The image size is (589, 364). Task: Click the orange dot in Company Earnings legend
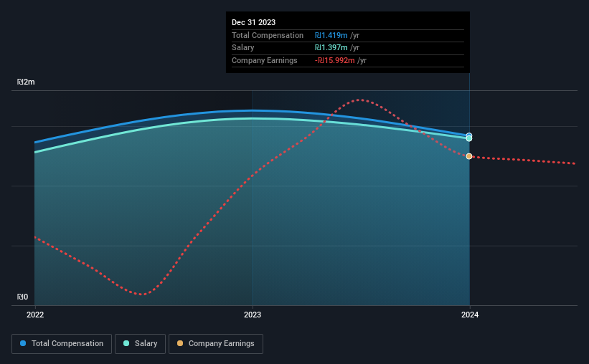point(180,343)
